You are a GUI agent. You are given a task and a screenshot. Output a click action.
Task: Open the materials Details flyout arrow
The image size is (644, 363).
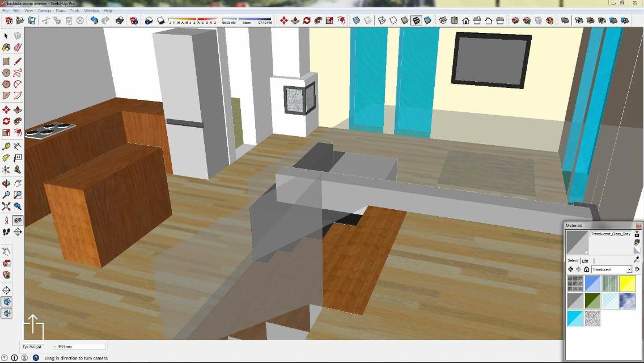[x=637, y=269]
